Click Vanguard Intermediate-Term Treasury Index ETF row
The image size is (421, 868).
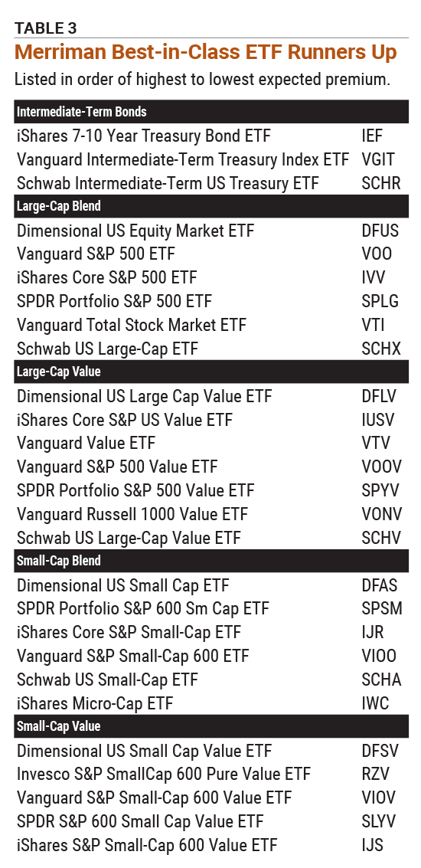(x=211, y=159)
